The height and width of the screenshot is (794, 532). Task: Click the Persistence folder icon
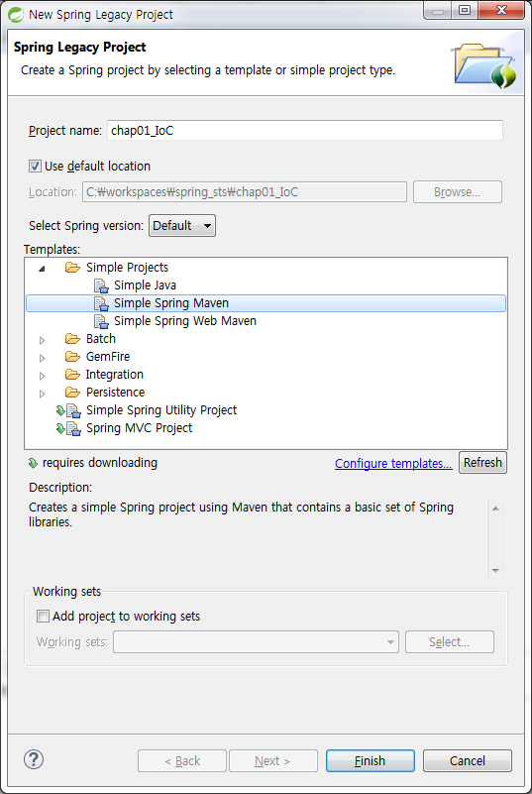[x=73, y=393]
